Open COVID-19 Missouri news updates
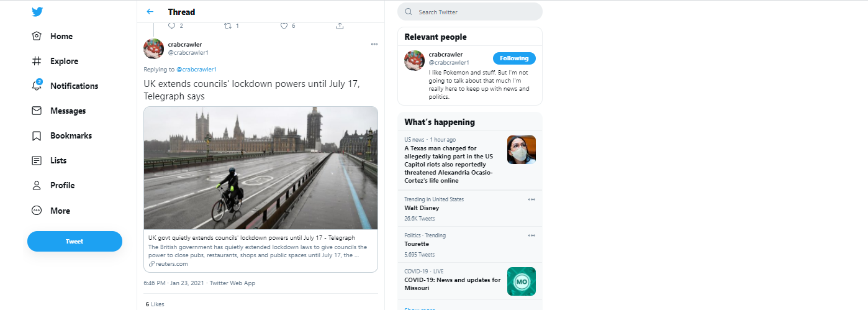 point(470,281)
